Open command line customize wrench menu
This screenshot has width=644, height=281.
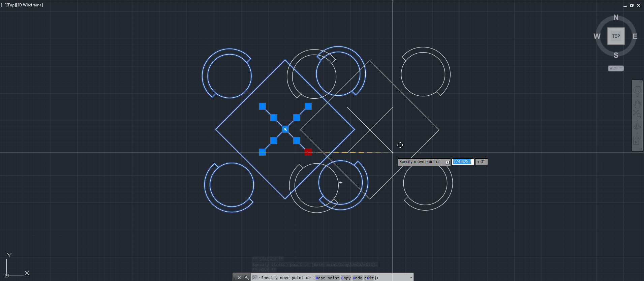pos(247,278)
